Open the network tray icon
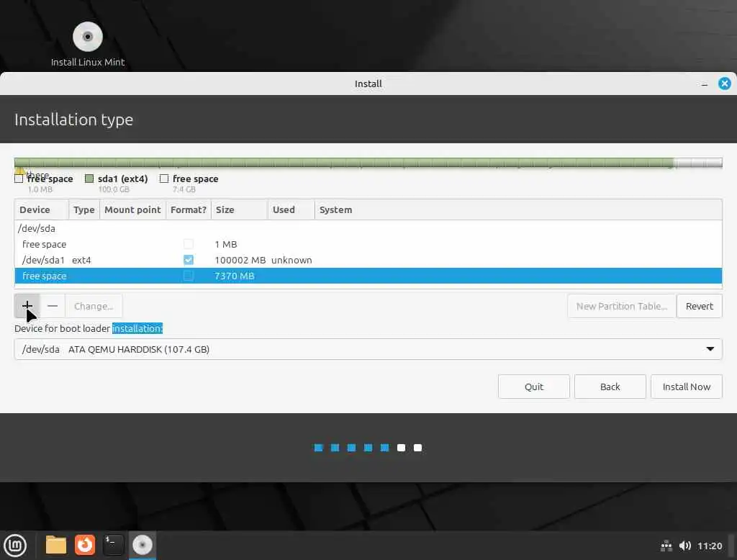 [666, 546]
